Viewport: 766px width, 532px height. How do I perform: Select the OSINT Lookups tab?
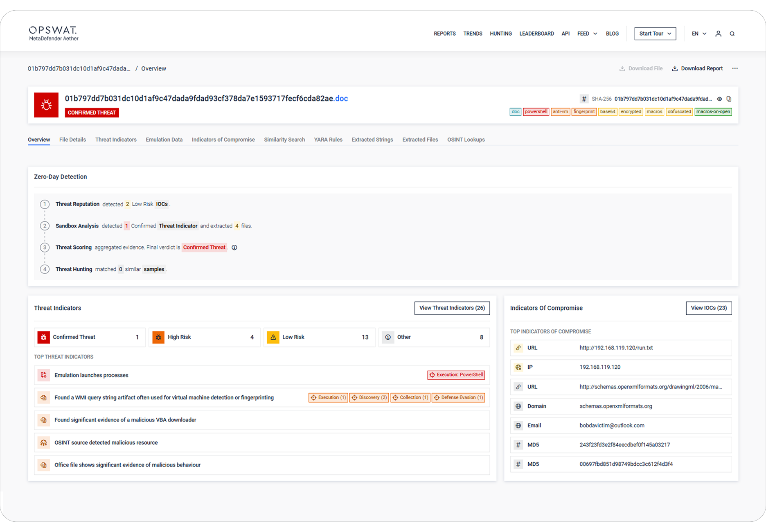(x=466, y=140)
